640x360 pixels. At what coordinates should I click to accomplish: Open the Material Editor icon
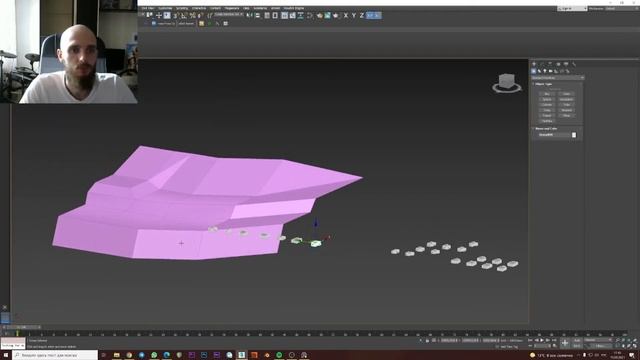point(310,16)
